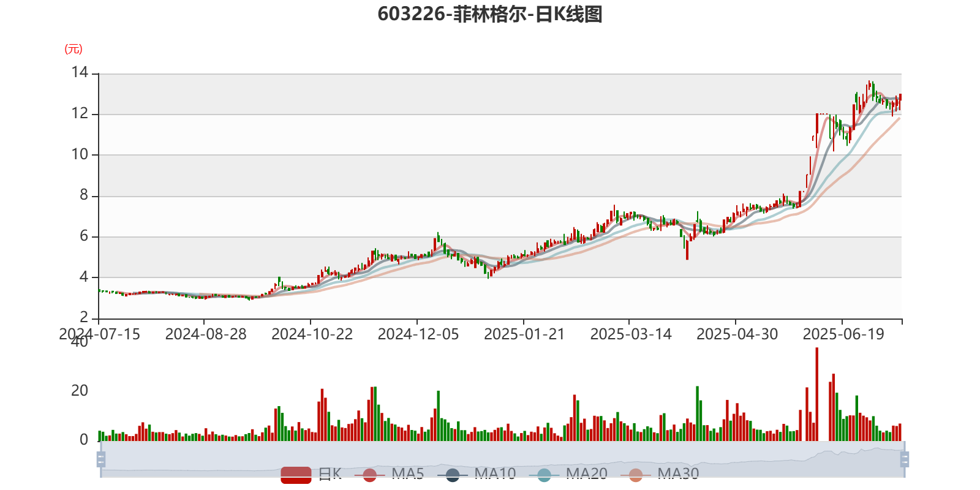Click the price axis label 12
Viewport: 980px width, 490px height.
click(x=80, y=114)
